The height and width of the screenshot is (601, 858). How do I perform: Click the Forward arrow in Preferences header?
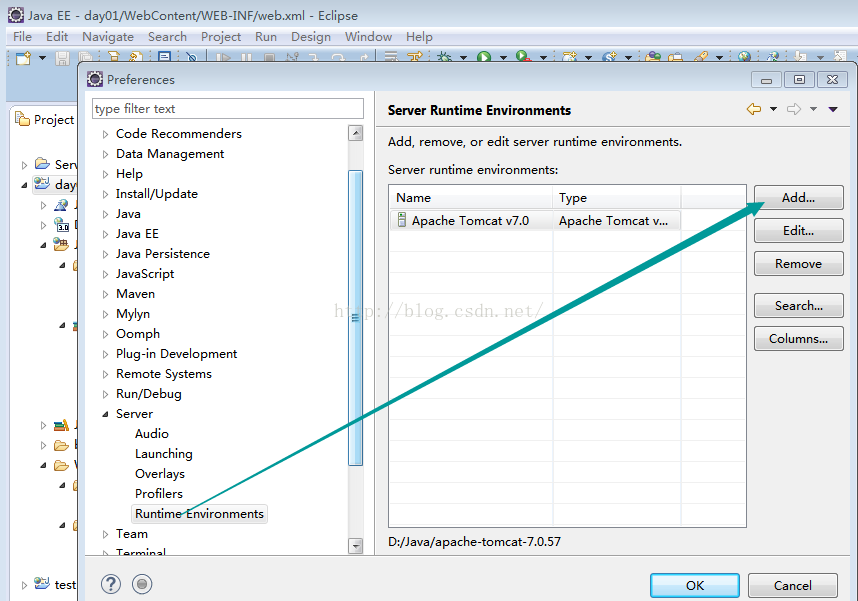pos(794,109)
